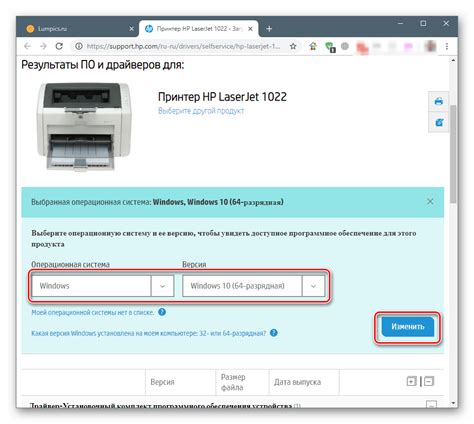Click the HP LaserJet 1022 printer image

pyautogui.click(x=83, y=127)
